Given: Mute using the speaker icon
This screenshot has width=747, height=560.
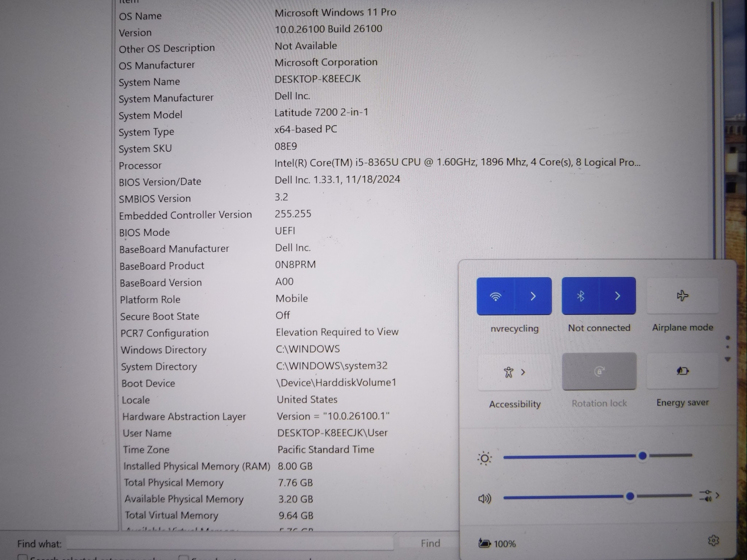Looking at the screenshot, I should [x=485, y=499].
